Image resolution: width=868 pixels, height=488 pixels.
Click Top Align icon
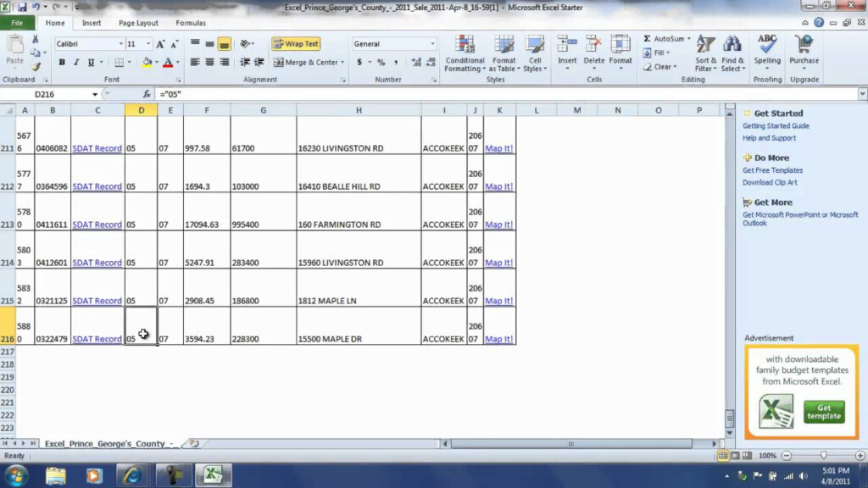click(x=195, y=44)
